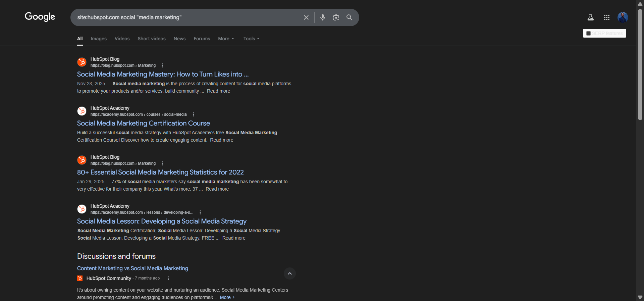This screenshot has height=301, width=644.
Task: Click the scrollbar down arrow
Action: [640, 297]
